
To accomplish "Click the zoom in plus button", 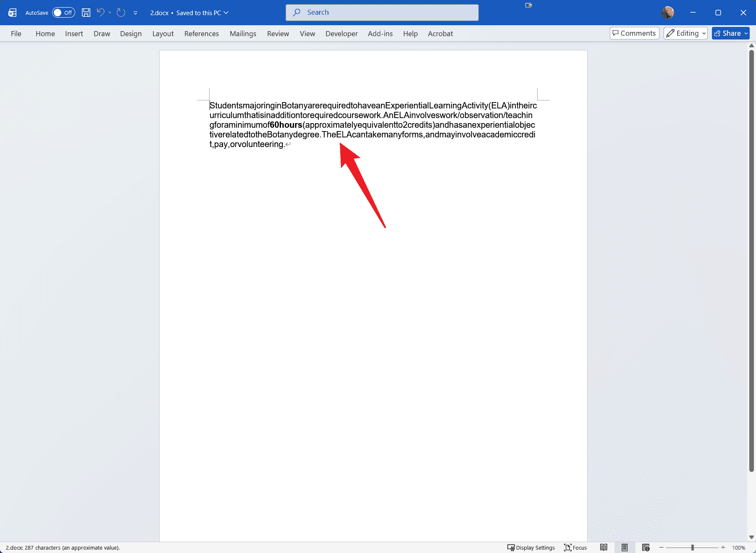I will point(723,548).
